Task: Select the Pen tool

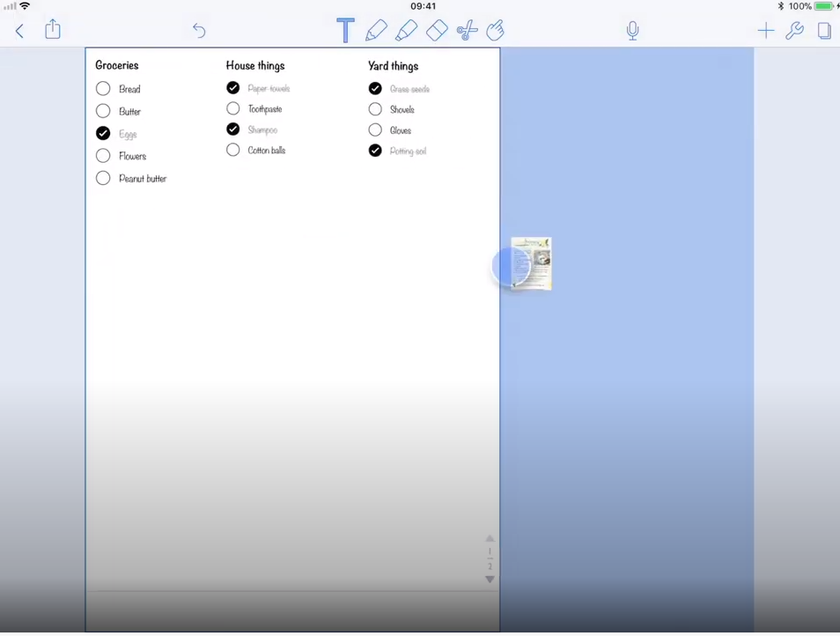Action: [376, 31]
